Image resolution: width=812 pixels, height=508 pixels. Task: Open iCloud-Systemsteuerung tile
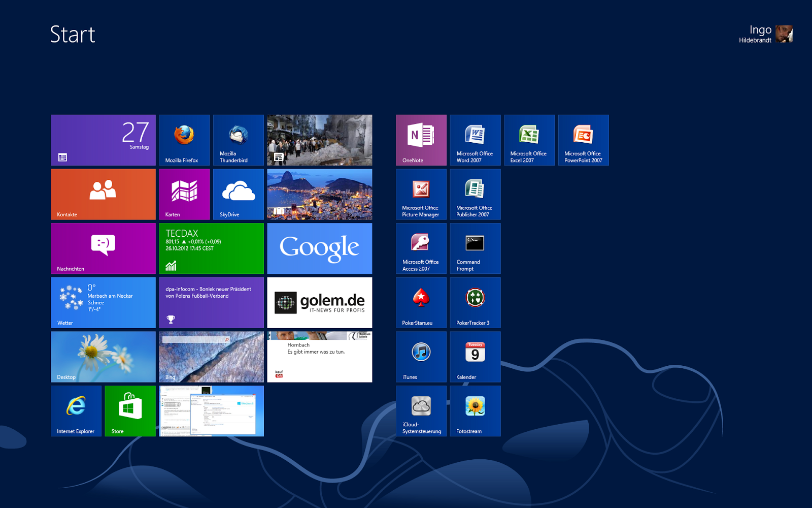421,411
